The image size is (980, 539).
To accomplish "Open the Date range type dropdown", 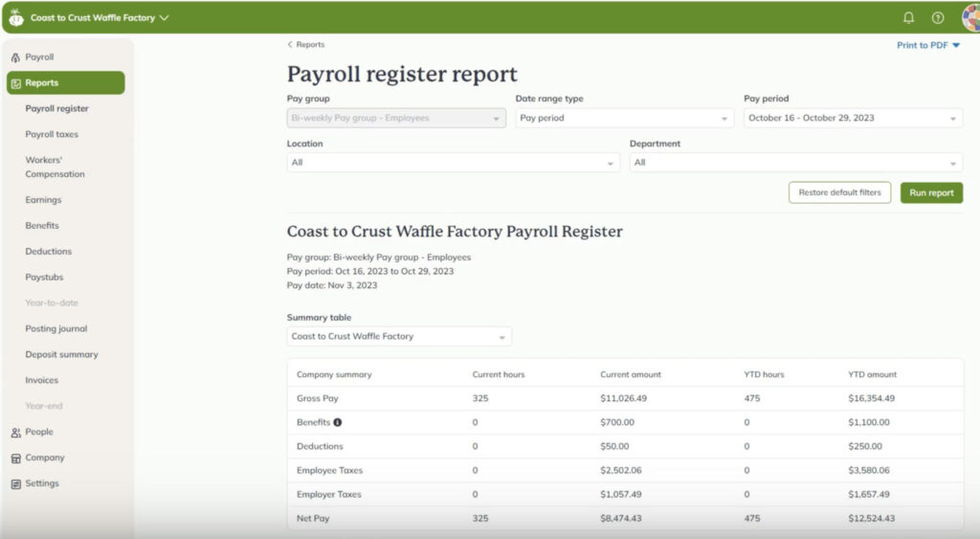I will tap(624, 119).
